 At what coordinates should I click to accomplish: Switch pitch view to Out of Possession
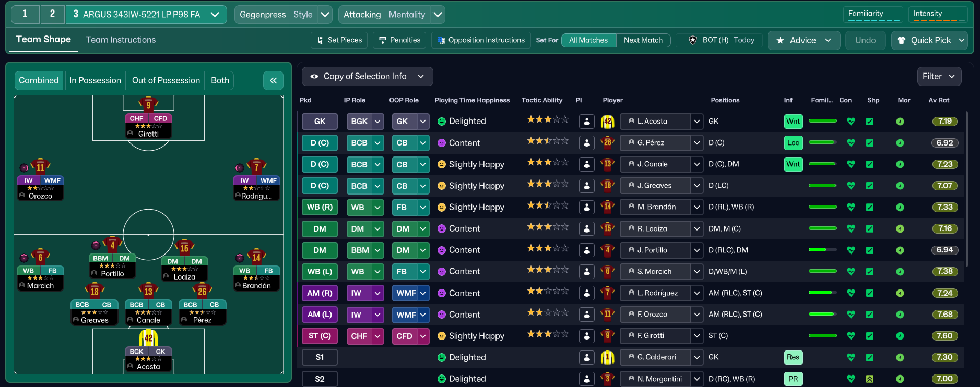[x=166, y=80]
